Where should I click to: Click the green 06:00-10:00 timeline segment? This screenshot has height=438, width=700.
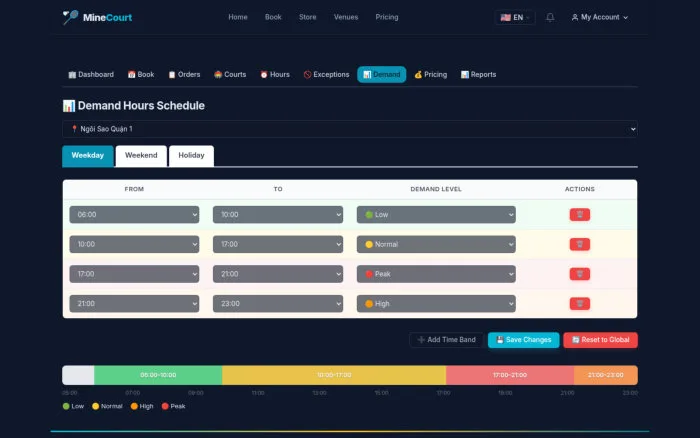click(x=158, y=375)
